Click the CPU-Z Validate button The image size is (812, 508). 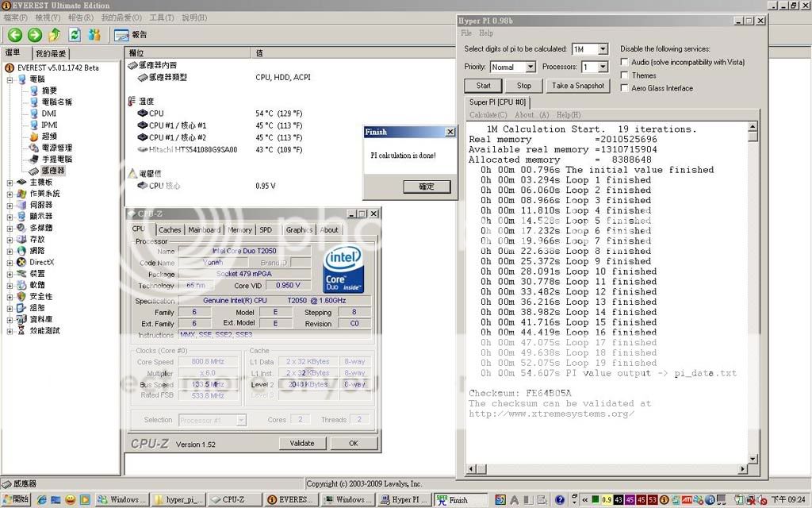click(x=302, y=443)
